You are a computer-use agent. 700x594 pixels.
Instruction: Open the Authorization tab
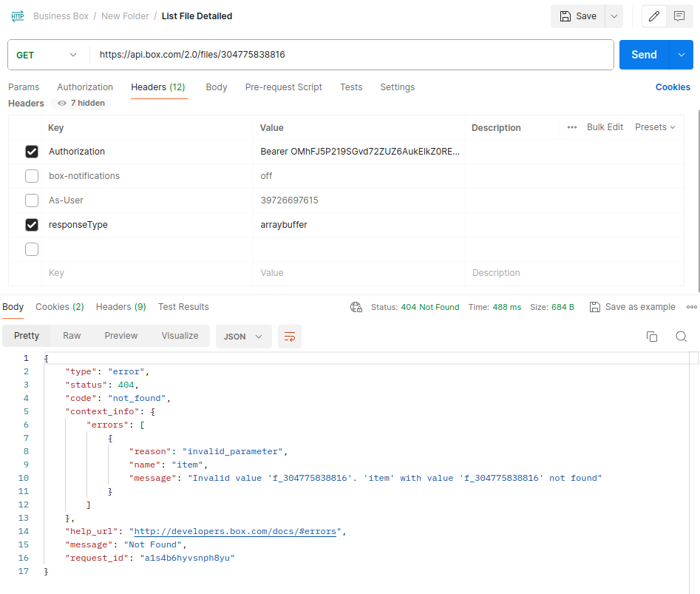point(85,87)
